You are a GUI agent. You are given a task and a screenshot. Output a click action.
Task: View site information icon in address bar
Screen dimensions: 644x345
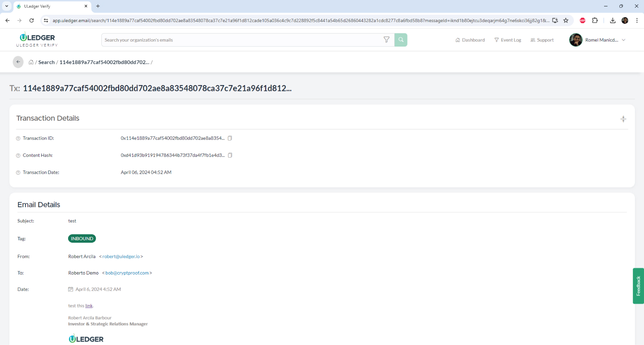click(46, 20)
